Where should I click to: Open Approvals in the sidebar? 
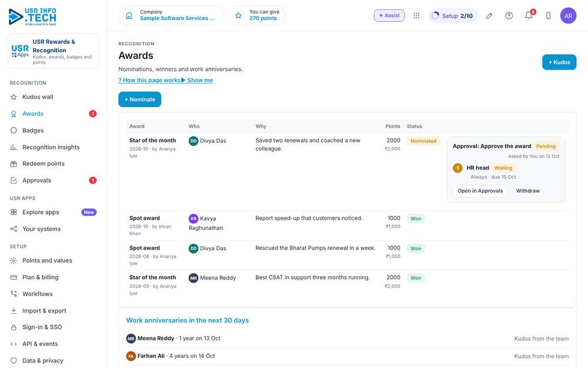click(54, 180)
